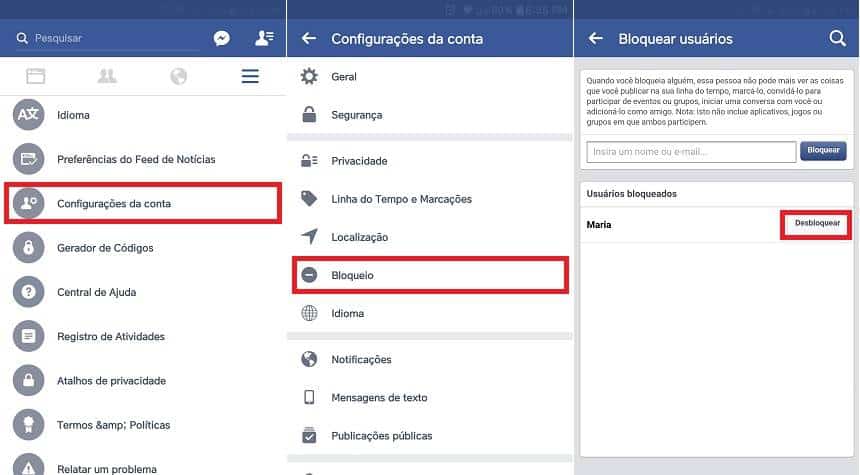
Task: Open the hamburger menu tab
Action: [250, 76]
